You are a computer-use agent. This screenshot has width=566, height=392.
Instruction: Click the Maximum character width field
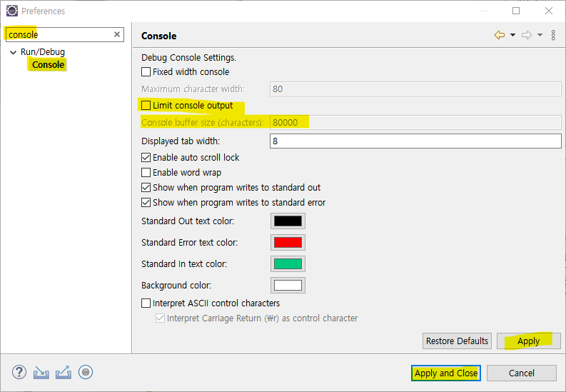[415, 89]
